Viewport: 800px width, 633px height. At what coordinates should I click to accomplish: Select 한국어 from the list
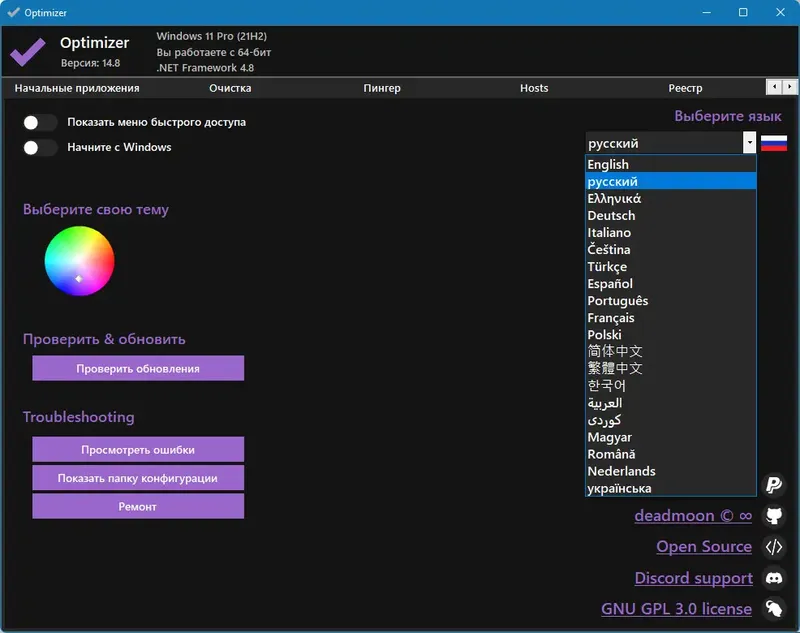pyautogui.click(x=670, y=386)
